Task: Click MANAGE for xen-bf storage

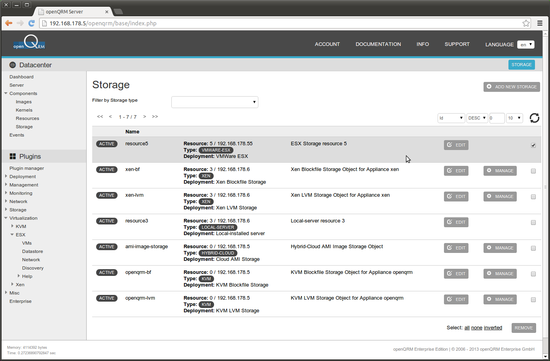Action: (x=500, y=171)
